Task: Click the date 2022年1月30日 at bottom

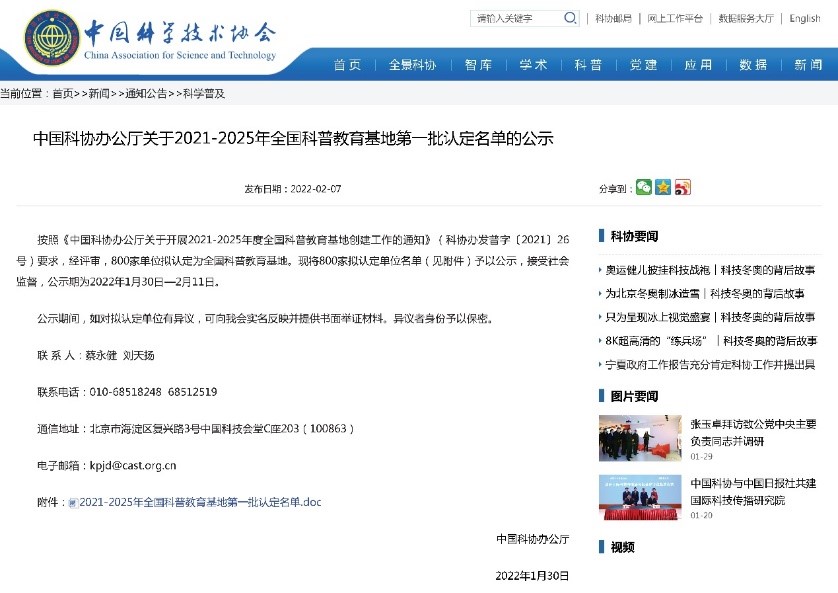Action: (x=532, y=576)
